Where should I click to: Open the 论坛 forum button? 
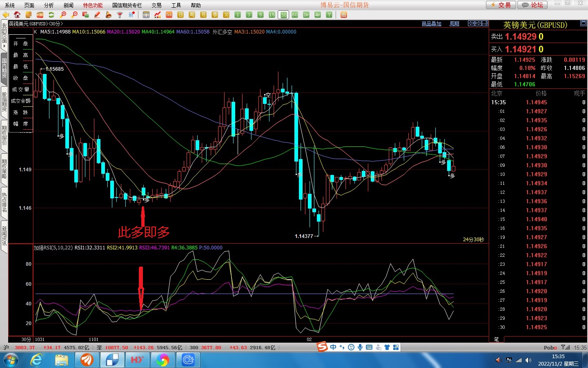(533, 5)
